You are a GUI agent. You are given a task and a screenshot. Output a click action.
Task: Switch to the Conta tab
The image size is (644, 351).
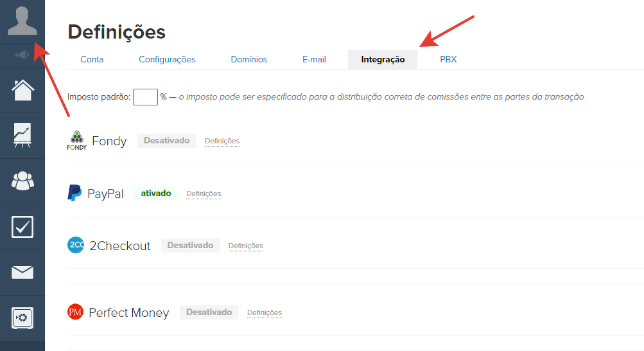pyautogui.click(x=92, y=59)
